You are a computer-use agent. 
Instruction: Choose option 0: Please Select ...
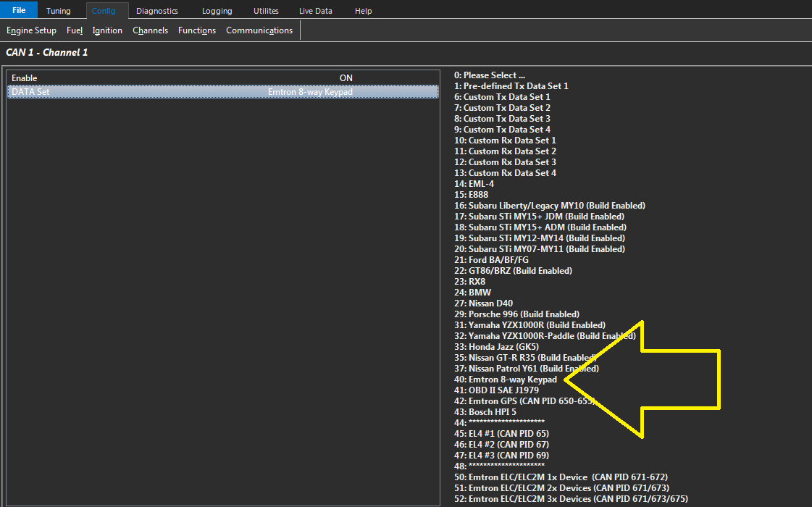490,75
